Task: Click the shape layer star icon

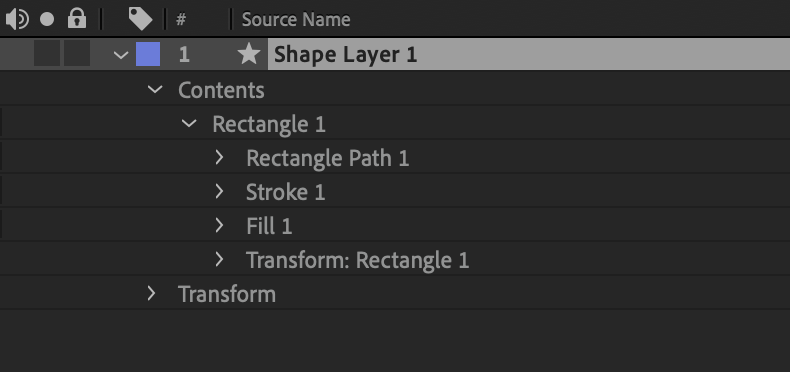Action: (249, 54)
